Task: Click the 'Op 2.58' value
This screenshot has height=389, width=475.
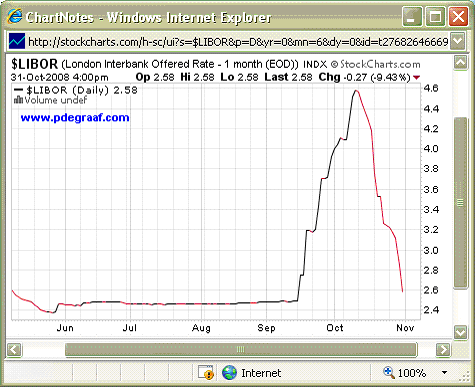Action: 155,77
